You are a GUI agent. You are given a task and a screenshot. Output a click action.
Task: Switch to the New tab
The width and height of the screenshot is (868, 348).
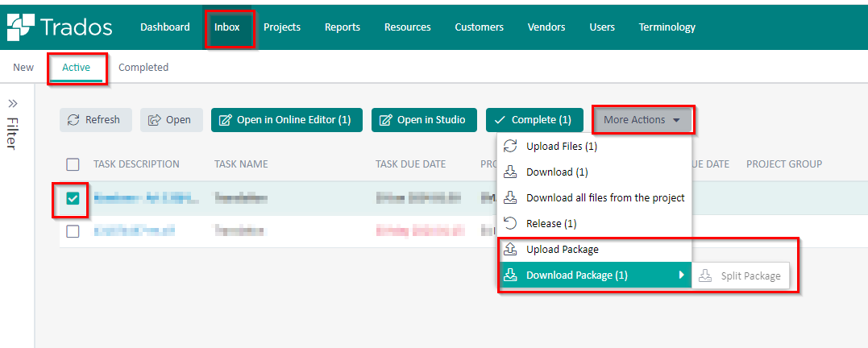(23, 68)
